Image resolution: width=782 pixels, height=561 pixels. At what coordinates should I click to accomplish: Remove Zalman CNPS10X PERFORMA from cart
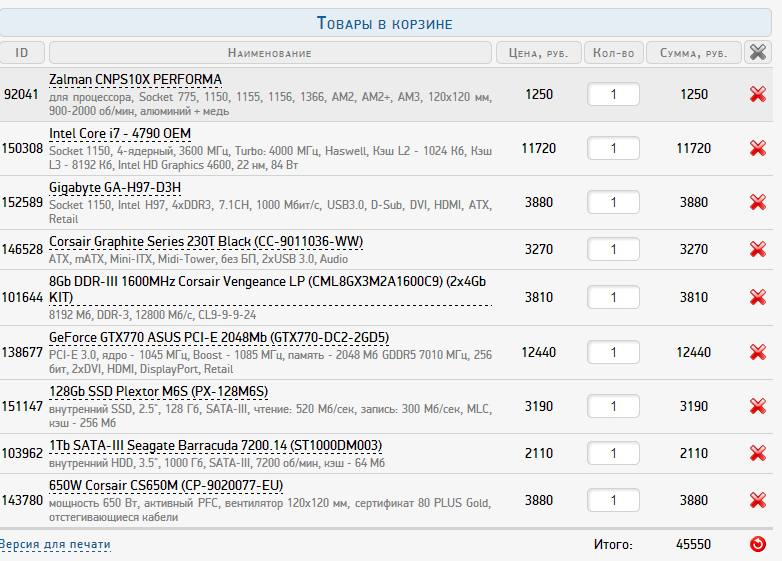(758, 94)
